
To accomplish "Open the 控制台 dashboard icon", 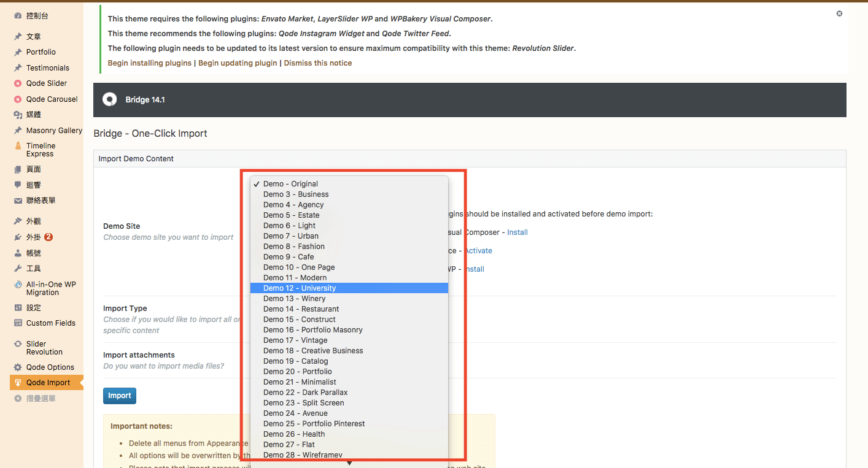I will coord(18,15).
